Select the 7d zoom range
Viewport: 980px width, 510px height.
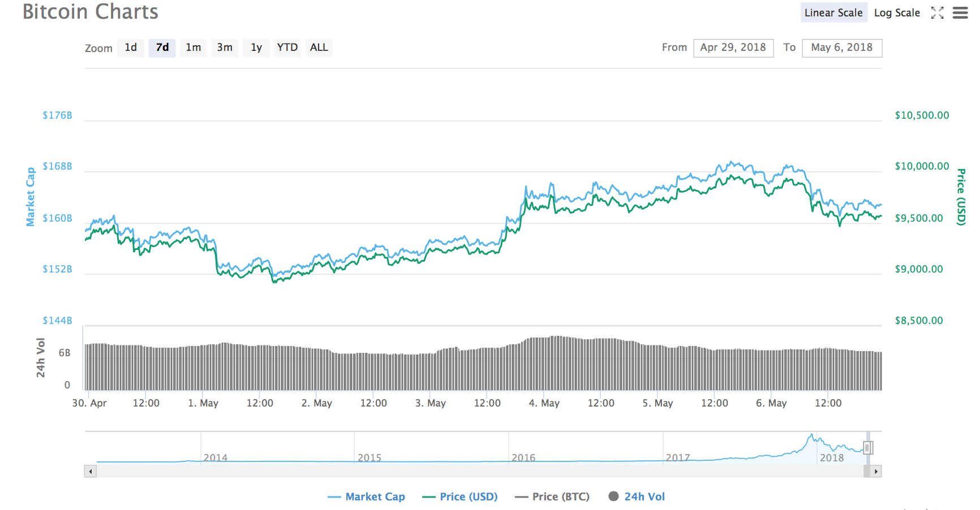(x=162, y=47)
